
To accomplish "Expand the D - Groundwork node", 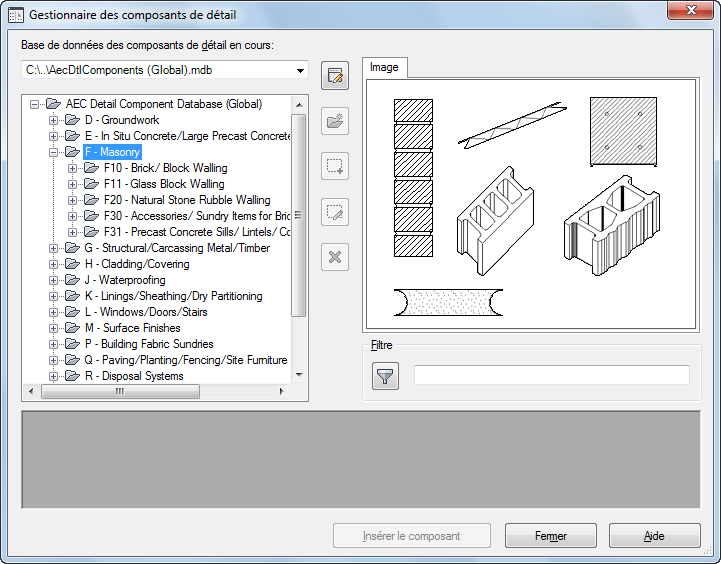I will [x=53, y=120].
